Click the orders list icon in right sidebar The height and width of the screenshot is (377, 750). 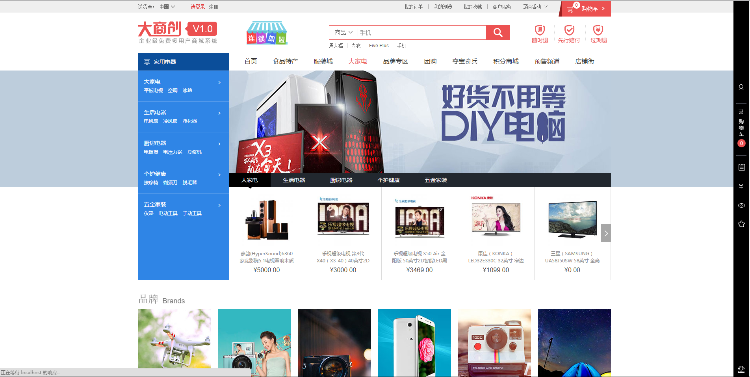741,167
